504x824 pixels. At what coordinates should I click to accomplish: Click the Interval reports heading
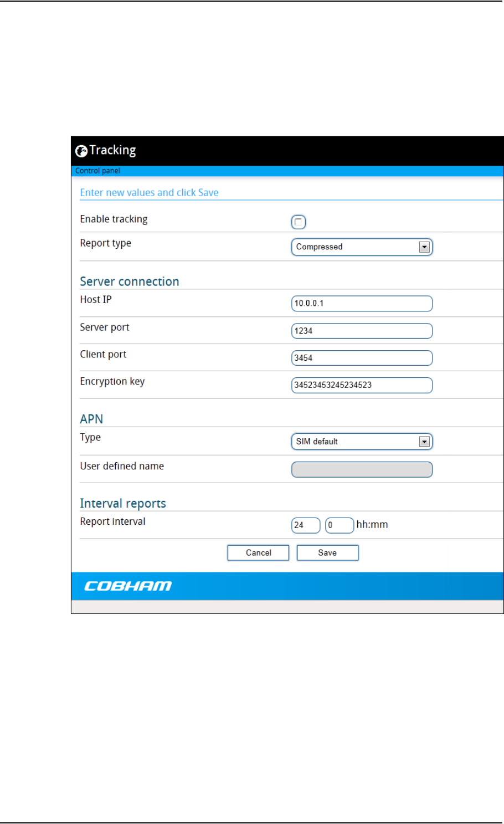coord(123,503)
